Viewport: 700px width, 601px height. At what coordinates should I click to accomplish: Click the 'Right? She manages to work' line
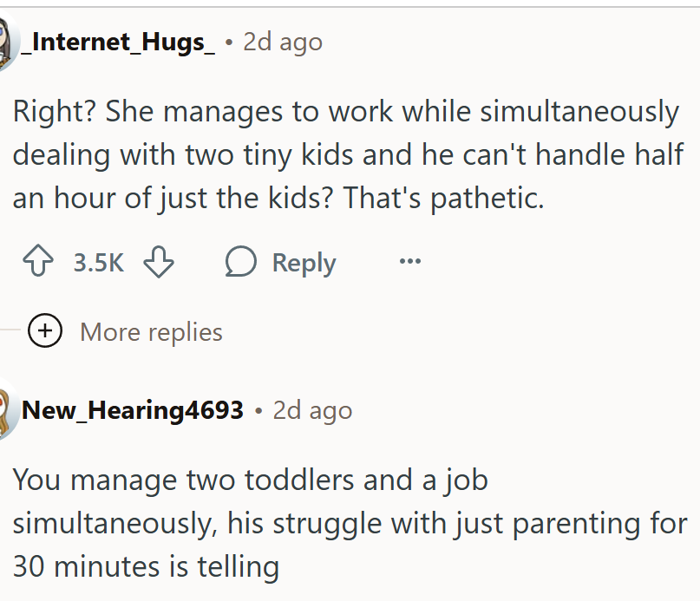pos(346,111)
